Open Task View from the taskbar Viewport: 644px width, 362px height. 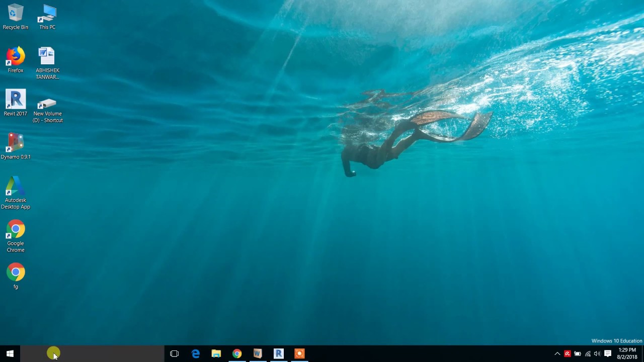[175, 353]
